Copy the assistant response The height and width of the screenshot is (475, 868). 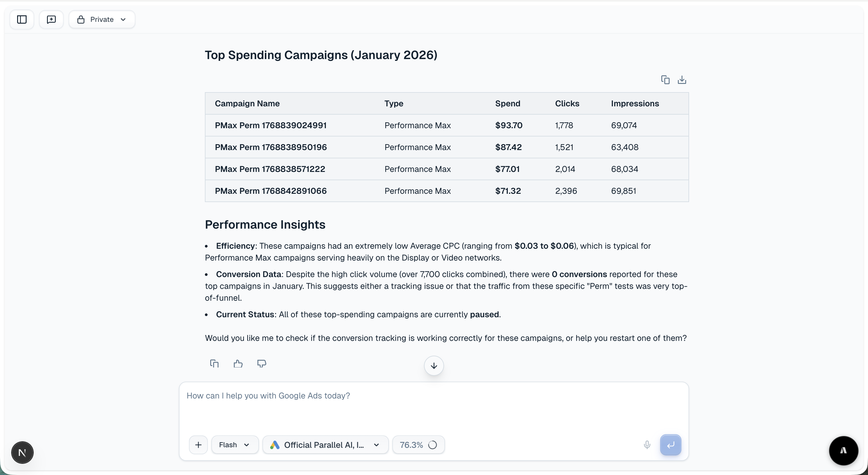pos(214,363)
